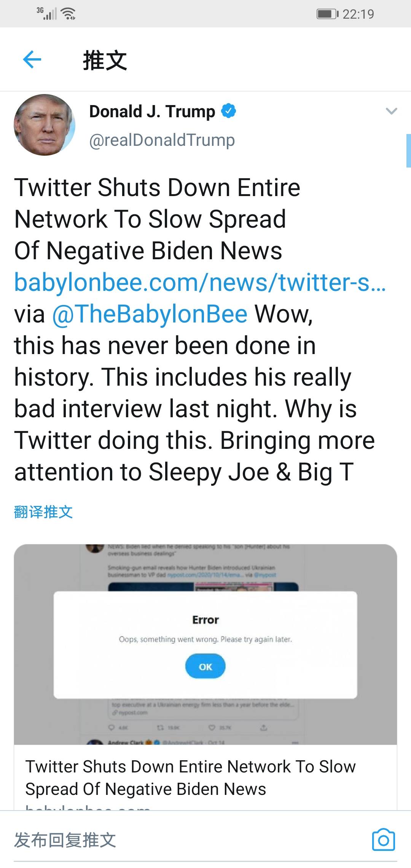Tap the back arrow in the header
Viewport: 411px width, 868px height.
(32, 59)
